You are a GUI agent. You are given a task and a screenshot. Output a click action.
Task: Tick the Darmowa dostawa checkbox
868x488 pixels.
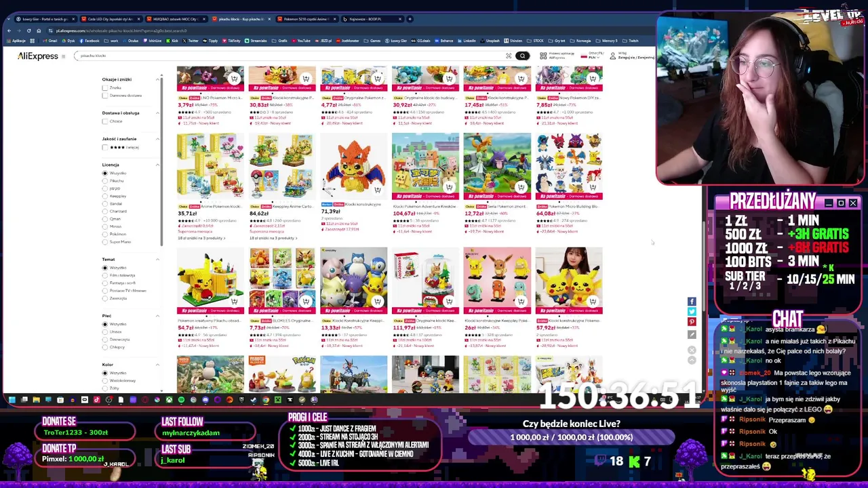point(105,96)
